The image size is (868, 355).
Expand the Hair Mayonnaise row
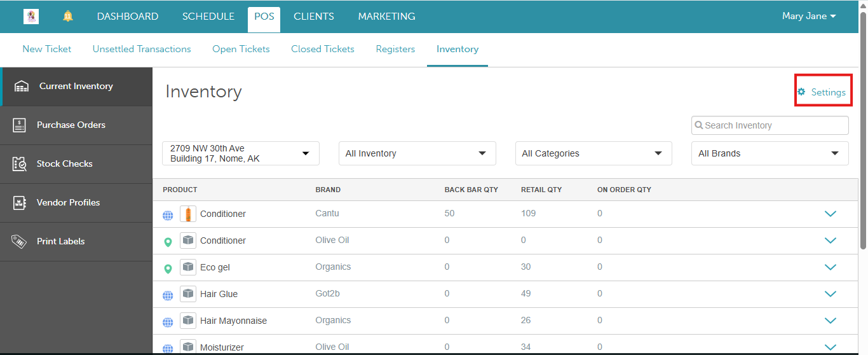click(830, 321)
